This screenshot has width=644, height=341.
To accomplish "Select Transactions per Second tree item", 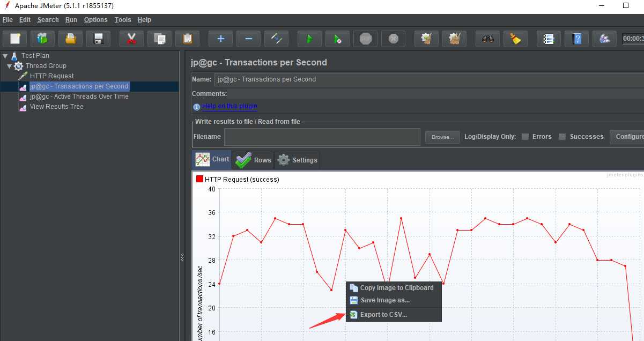I will [79, 86].
